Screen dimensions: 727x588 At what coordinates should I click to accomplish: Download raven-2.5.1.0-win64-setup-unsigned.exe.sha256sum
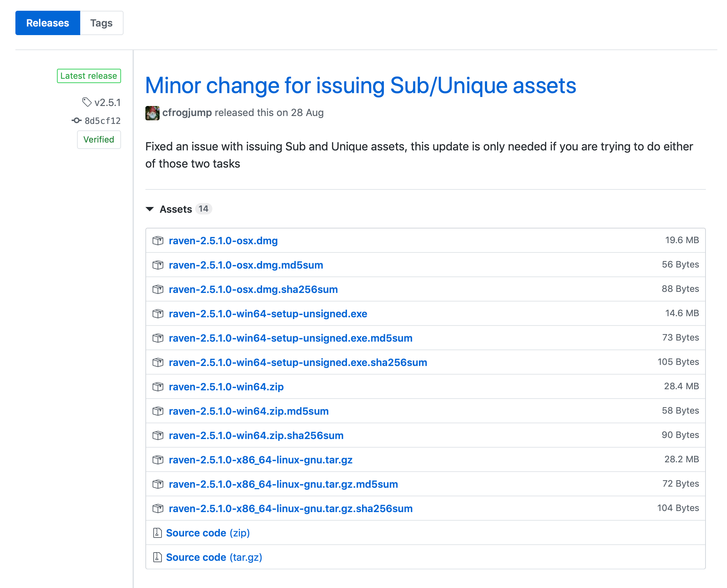point(298,362)
